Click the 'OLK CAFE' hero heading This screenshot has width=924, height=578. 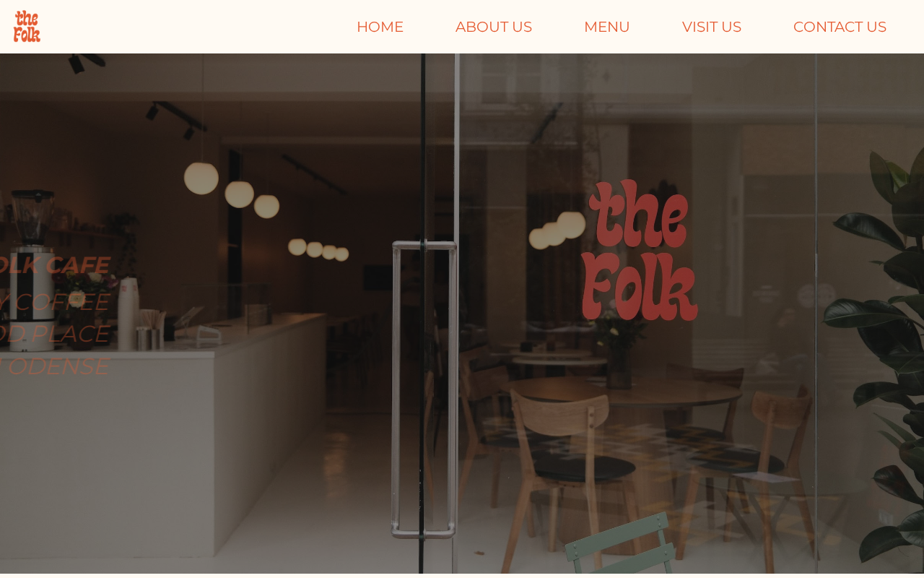pyautogui.click(x=54, y=265)
